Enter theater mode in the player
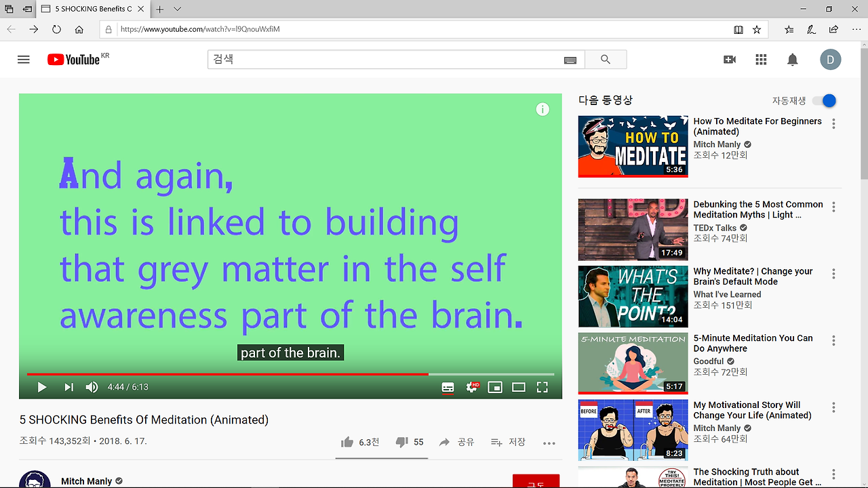 tap(518, 387)
